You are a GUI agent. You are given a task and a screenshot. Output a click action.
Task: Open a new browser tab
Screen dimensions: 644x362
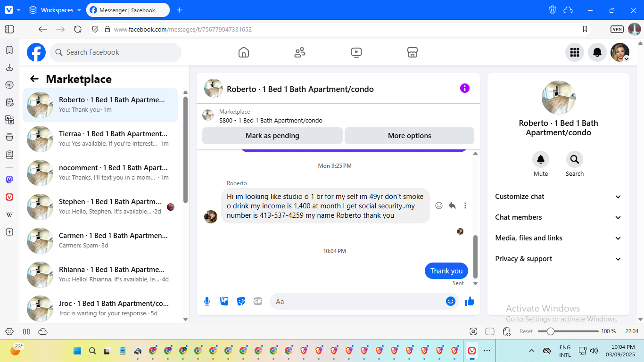pyautogui.click(x=180, y=10)
